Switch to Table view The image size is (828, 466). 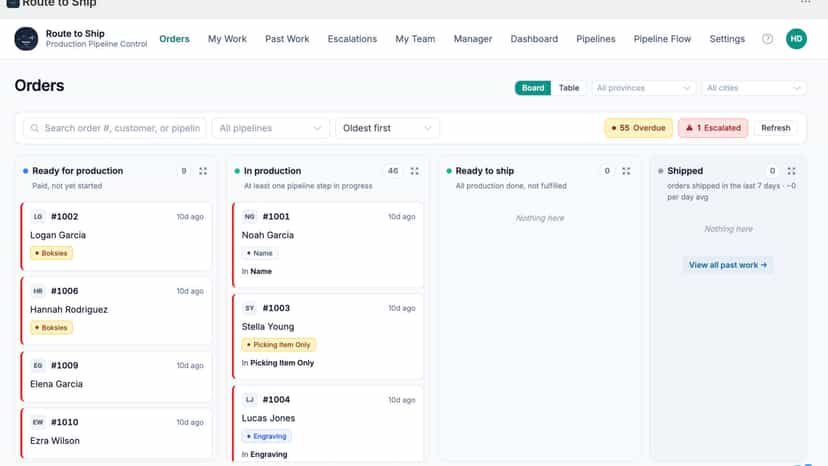coord(569,88)
